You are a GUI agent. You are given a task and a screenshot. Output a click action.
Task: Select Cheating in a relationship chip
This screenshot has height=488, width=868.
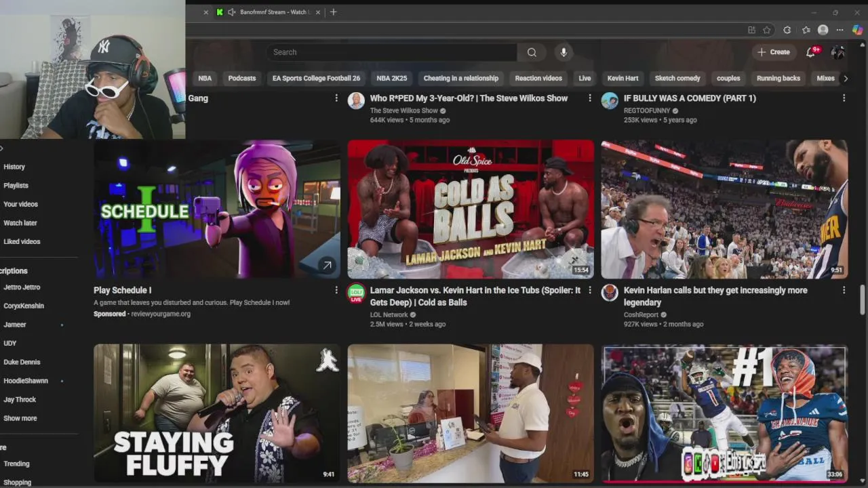[461, 78]
